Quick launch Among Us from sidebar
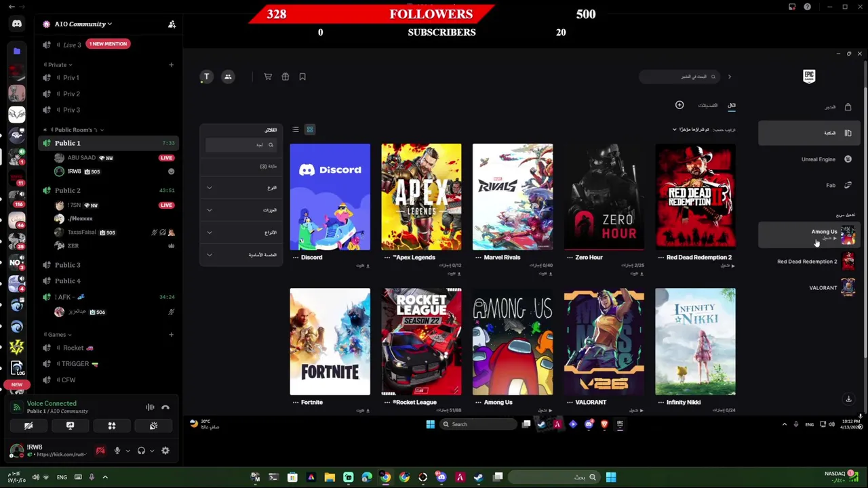868x488 pixels. coord(809,235)
